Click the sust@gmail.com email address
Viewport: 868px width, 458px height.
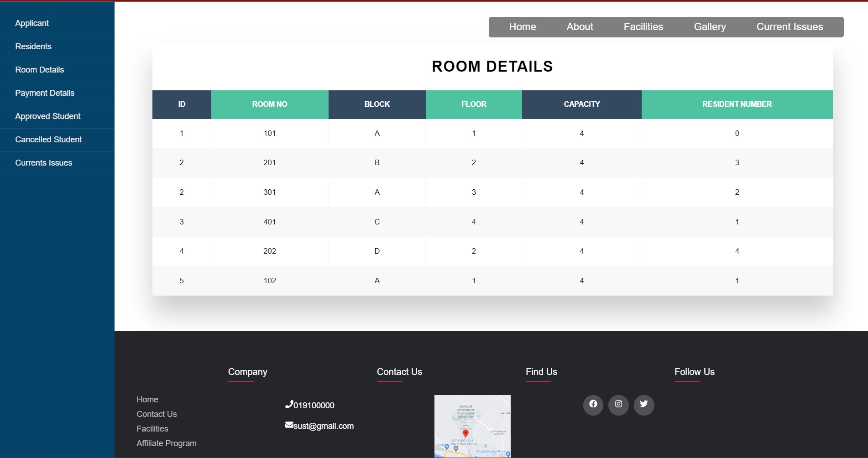pos(324,426)
